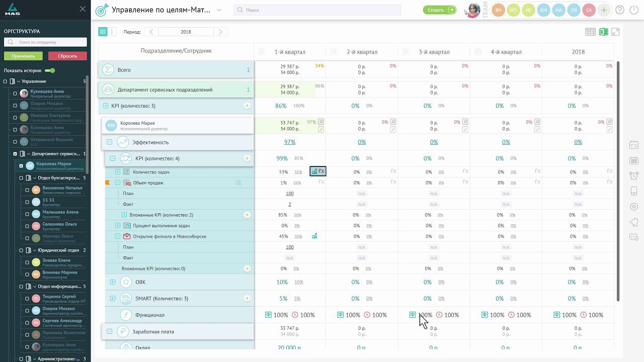Expand the 3-й квартал column header
644x362 pixels.
click(x=406, y=52)
